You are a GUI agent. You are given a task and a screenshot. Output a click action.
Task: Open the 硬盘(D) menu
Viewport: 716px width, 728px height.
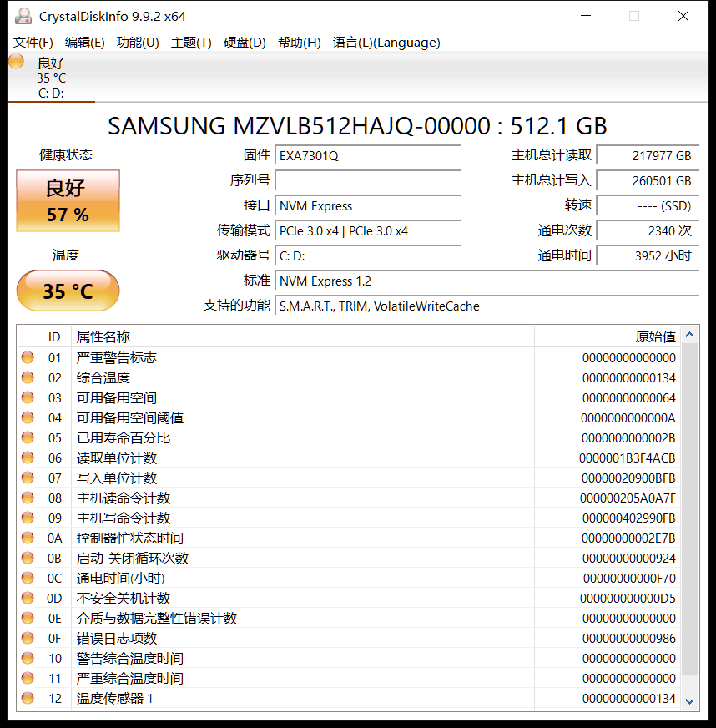tap(245, 43)
